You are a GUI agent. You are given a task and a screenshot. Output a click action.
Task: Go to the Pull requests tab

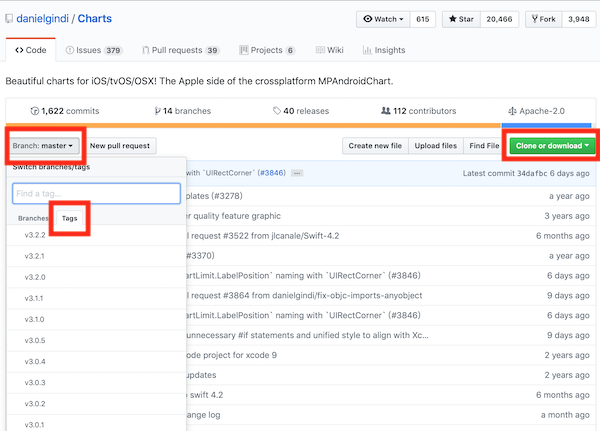click(185, 49)
